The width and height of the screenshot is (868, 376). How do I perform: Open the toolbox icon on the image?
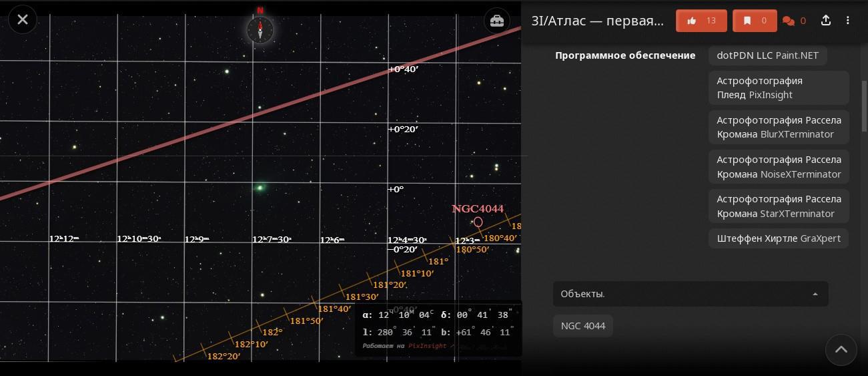tap(498, 21)
